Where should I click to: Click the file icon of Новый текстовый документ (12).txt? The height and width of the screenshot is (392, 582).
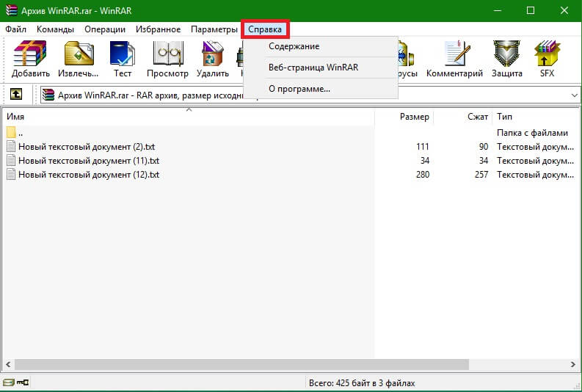pos(11,175)
